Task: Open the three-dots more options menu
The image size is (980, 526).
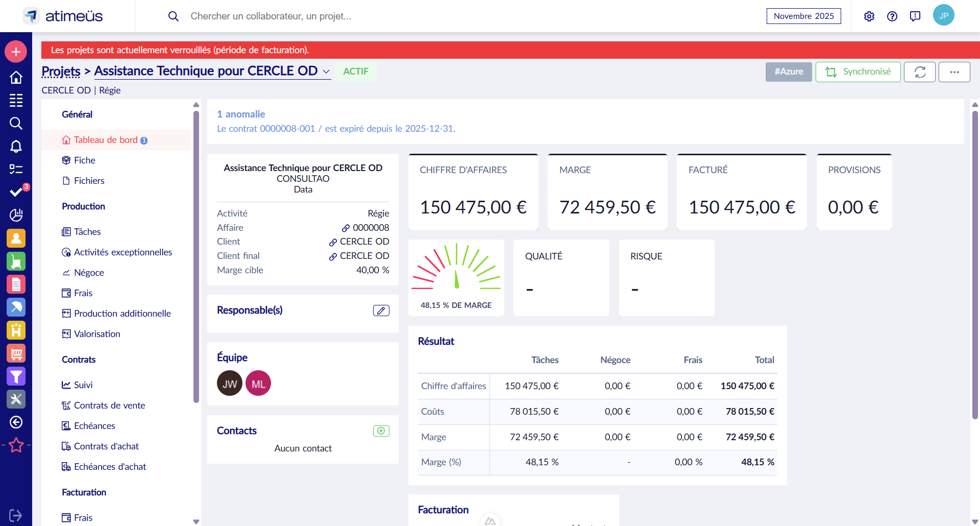Action: [x=954, y=72]
